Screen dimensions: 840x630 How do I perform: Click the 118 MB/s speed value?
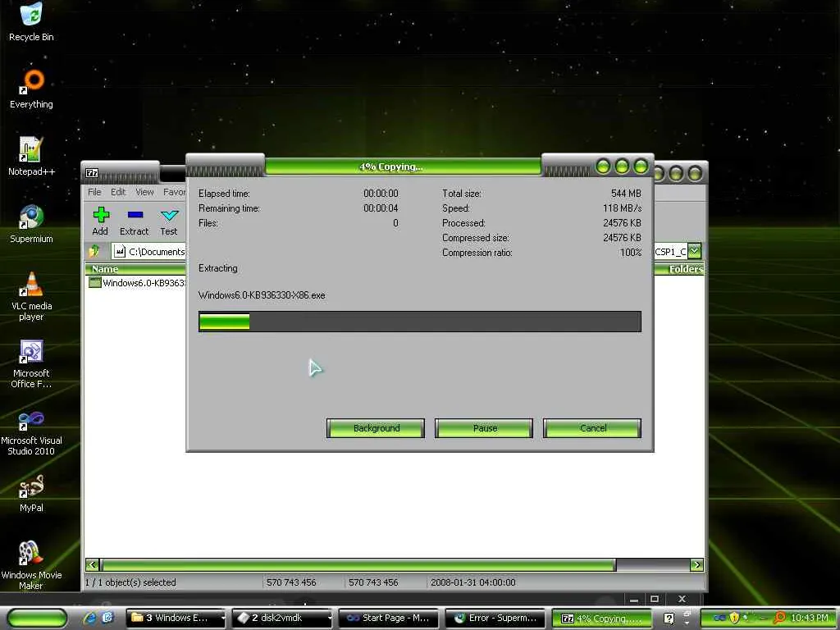pos(622,208)
